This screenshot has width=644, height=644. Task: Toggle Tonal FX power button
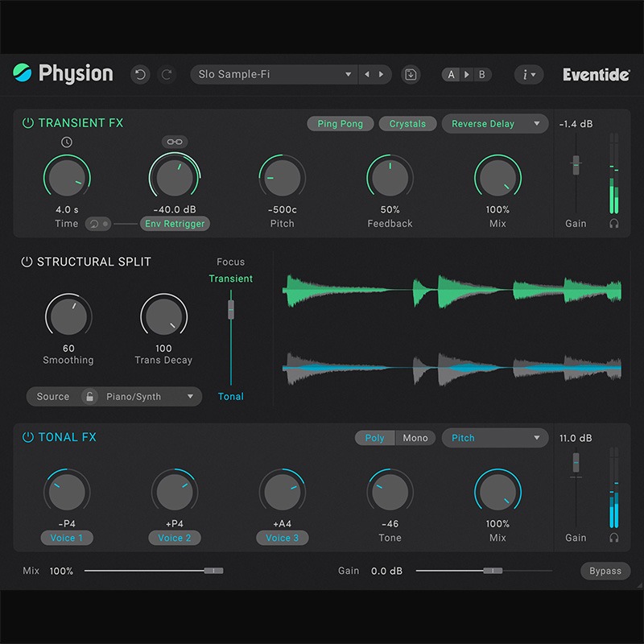(28, 437)
